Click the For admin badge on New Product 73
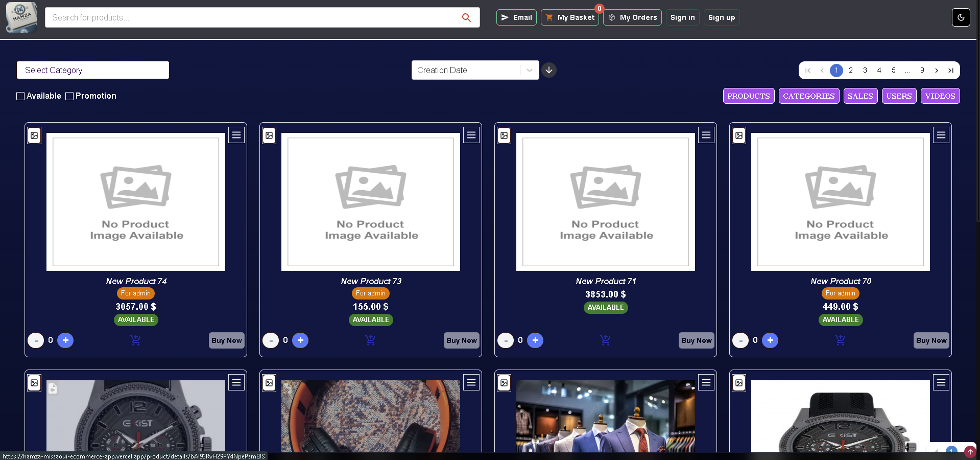 [x=371, y=293]
